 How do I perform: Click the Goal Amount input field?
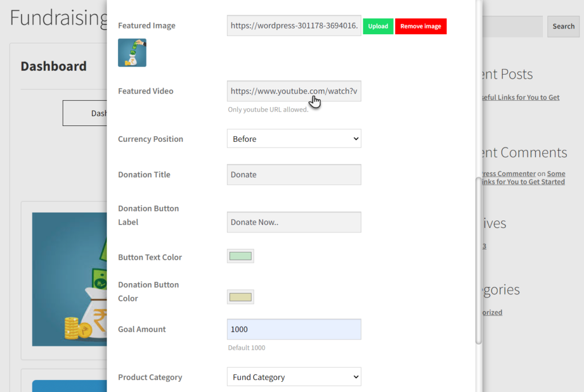[294, 329]
